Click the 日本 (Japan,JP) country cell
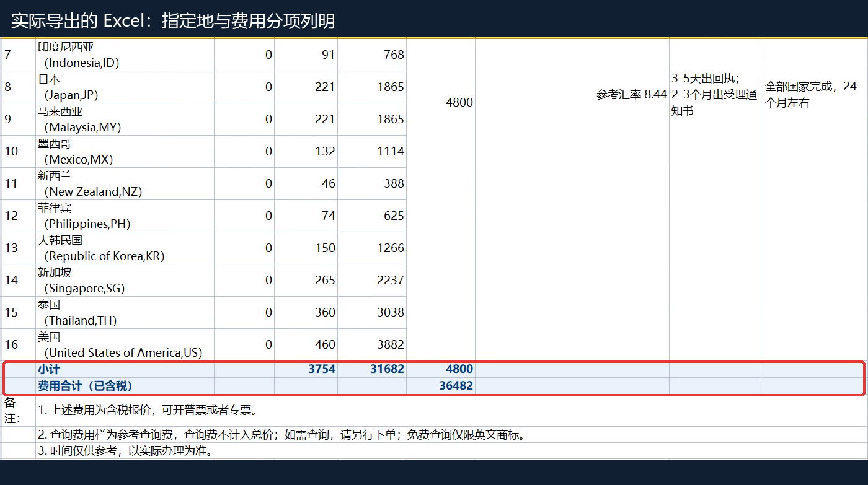Viewport: 868px width, 485px height. click(125, 87)
